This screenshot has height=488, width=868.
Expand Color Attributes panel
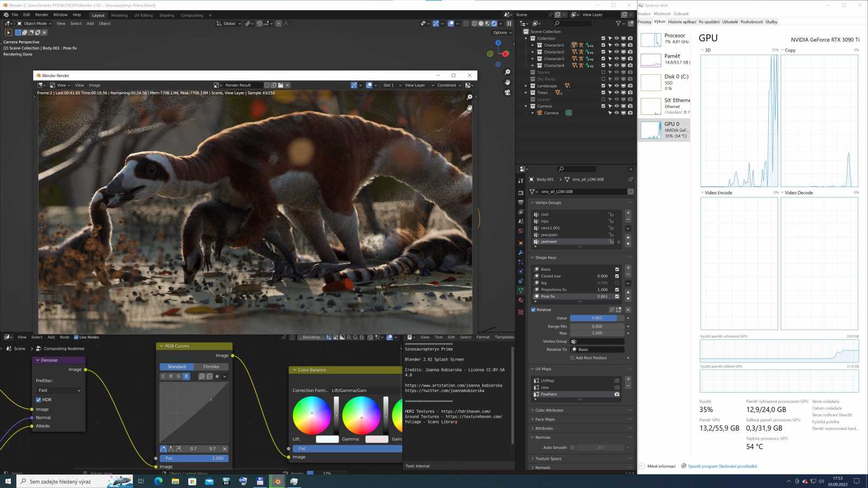[x=549, y=410]
